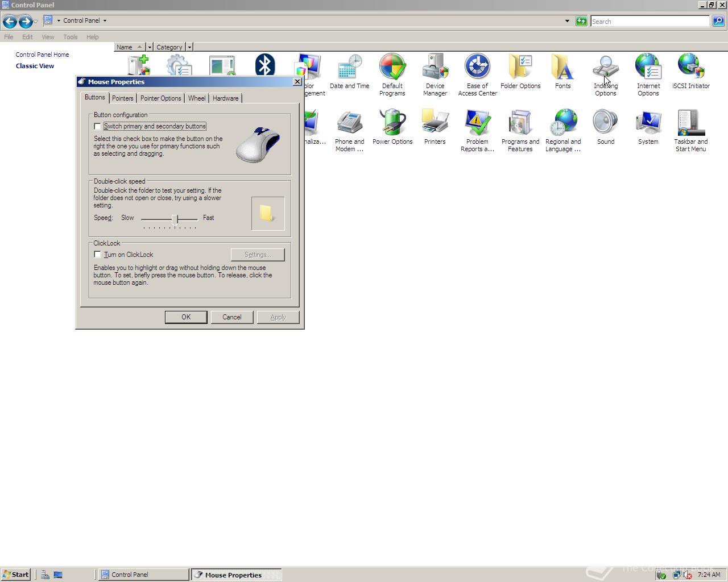728x582 pixels.
Task: Open Indexing Options
Action: click(x=606, y=74)
